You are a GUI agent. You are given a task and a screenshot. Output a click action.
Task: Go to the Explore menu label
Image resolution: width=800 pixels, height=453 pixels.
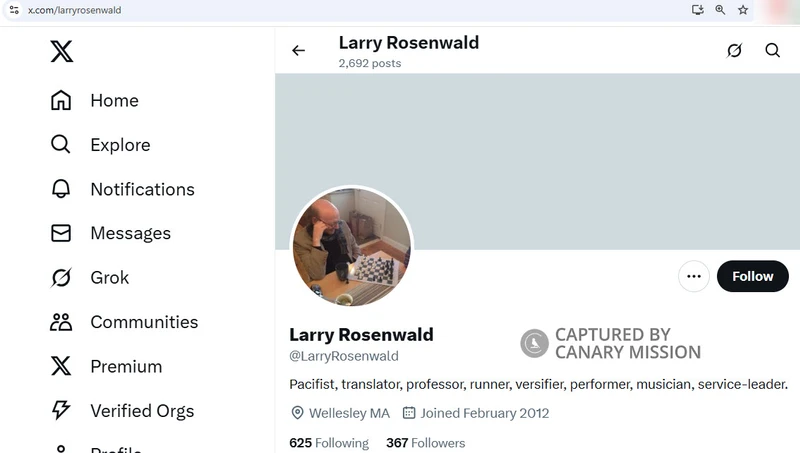[120, 145]
